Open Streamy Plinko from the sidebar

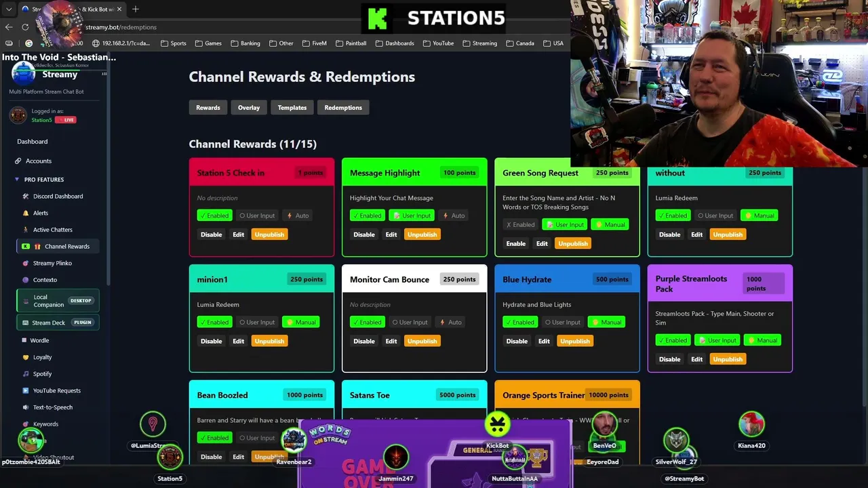pyautogui.click(x=52, y=263)
